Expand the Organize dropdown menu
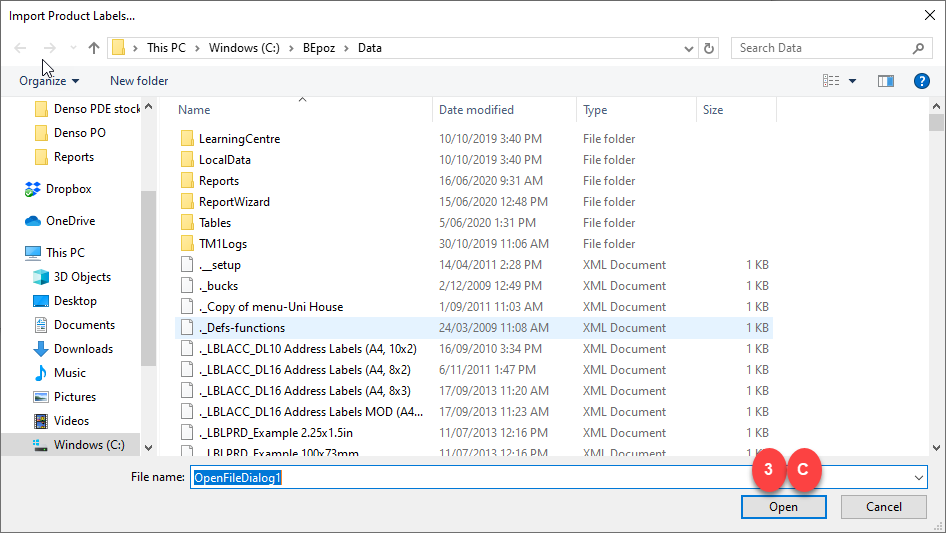946x533 pixels. [48, 81]
